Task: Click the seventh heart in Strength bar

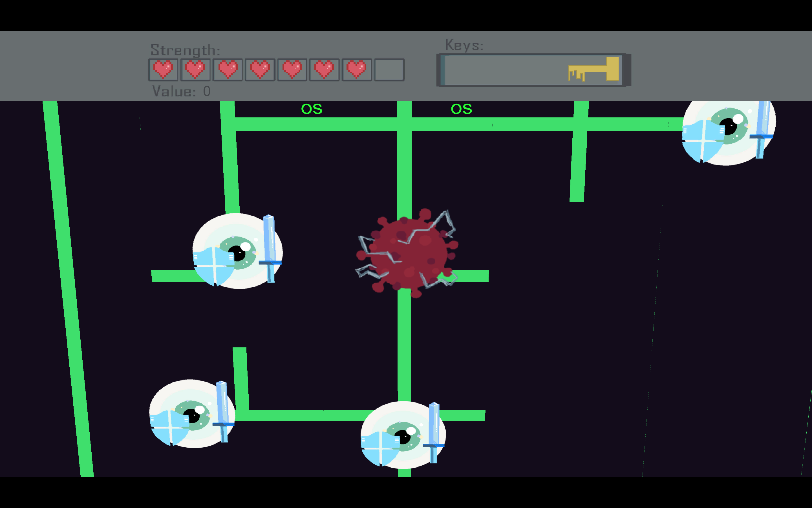Action: tap(357, 69)
